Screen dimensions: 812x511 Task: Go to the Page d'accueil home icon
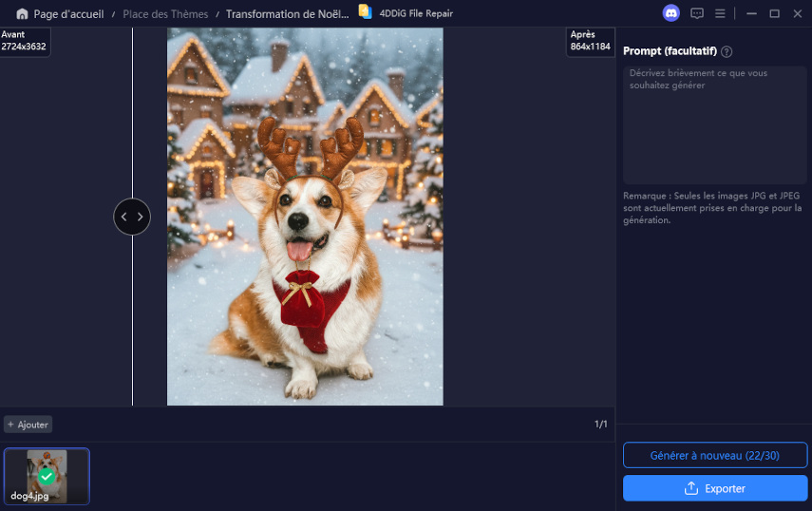coord(22,14)
